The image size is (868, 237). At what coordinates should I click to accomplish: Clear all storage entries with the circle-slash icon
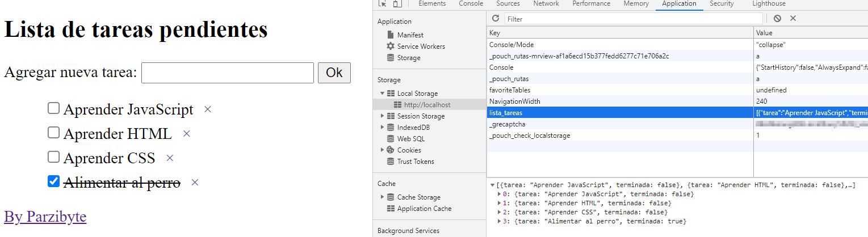coord(777,19)
